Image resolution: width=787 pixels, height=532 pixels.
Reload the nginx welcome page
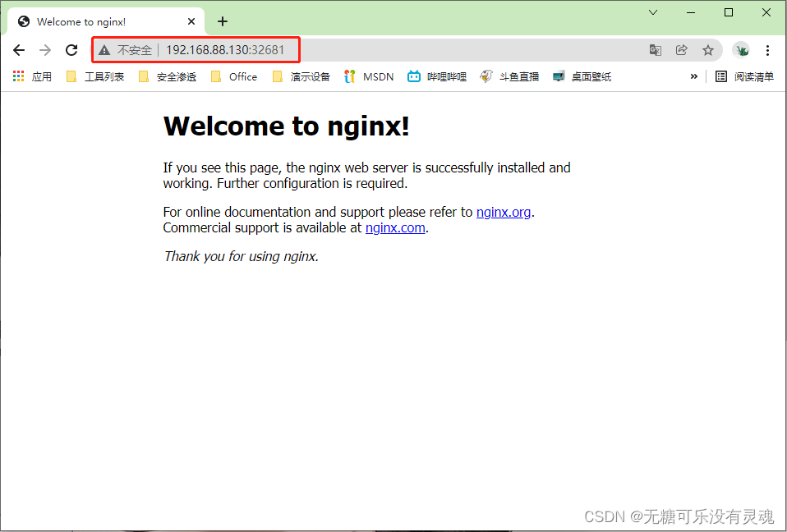click(x=71, y=50)
